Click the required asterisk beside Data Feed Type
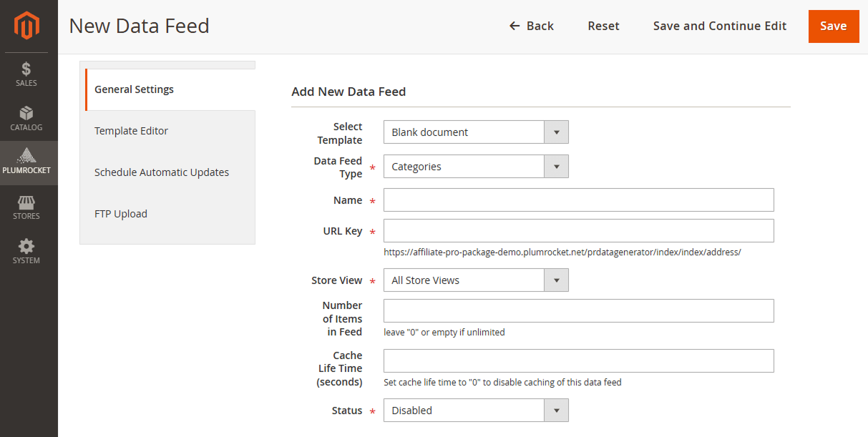 click(372, 167)
